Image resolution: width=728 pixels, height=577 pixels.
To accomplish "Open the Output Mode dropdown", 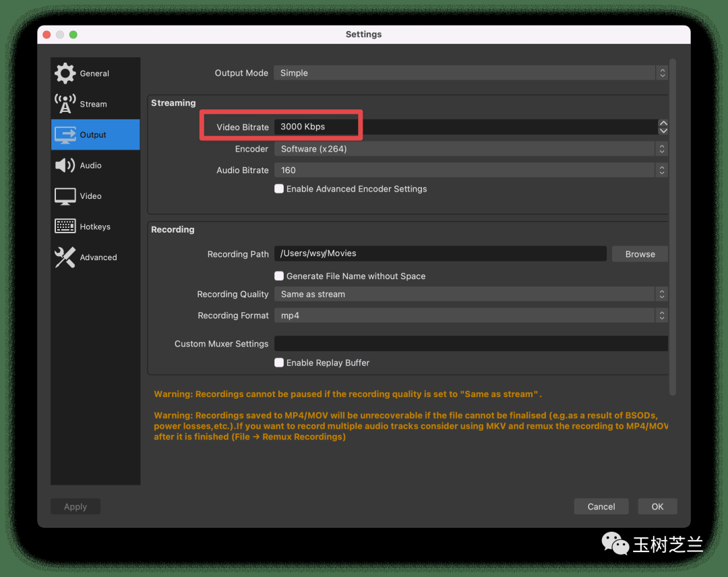I will tap(470, 73).
